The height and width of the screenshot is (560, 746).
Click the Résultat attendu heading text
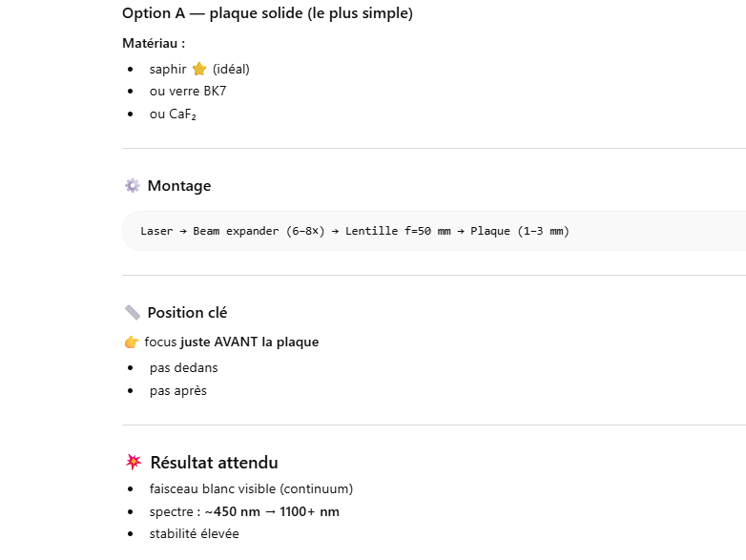point(214,463)
